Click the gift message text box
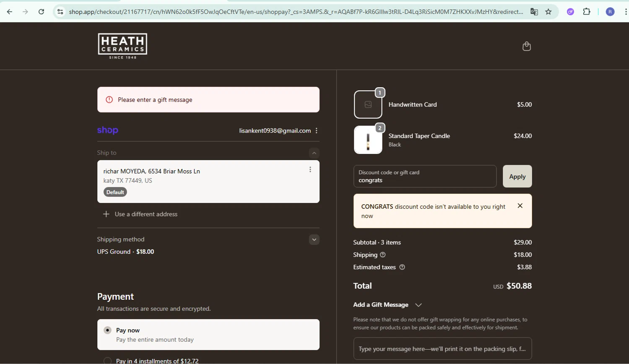 click(x=442, y=348)
